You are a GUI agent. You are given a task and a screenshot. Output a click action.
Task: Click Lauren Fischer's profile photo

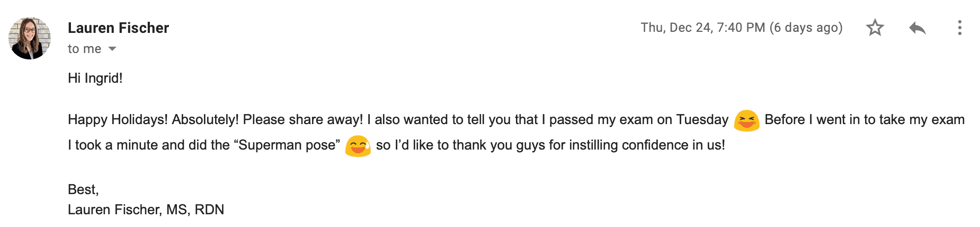pyautogui.click(x=30, y=38)
